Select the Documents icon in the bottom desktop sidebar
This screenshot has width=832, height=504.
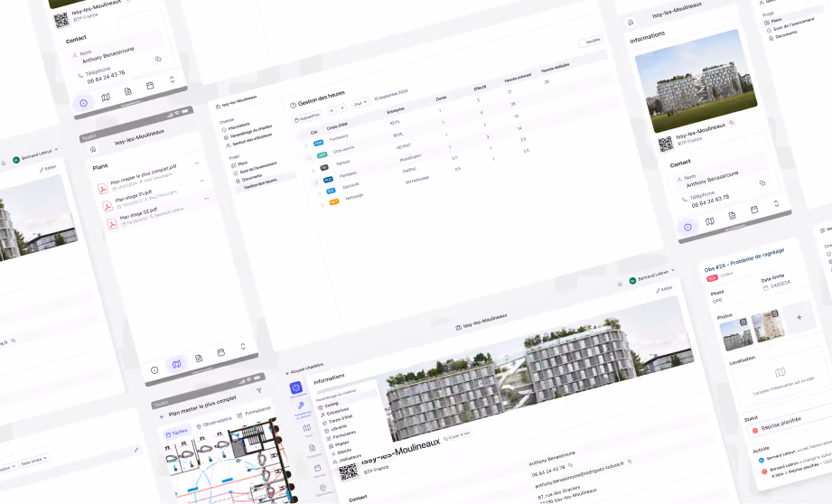pos(312,448)
